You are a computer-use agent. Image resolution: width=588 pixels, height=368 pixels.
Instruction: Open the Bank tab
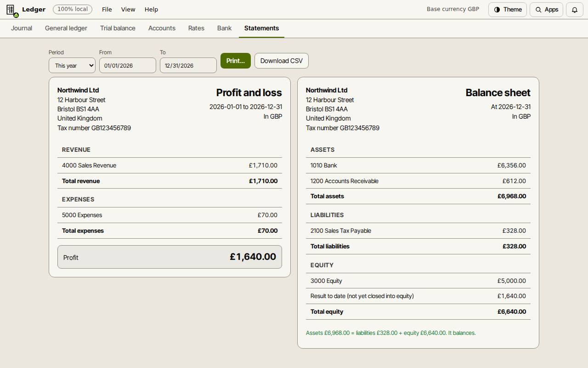tap(224, 28)
